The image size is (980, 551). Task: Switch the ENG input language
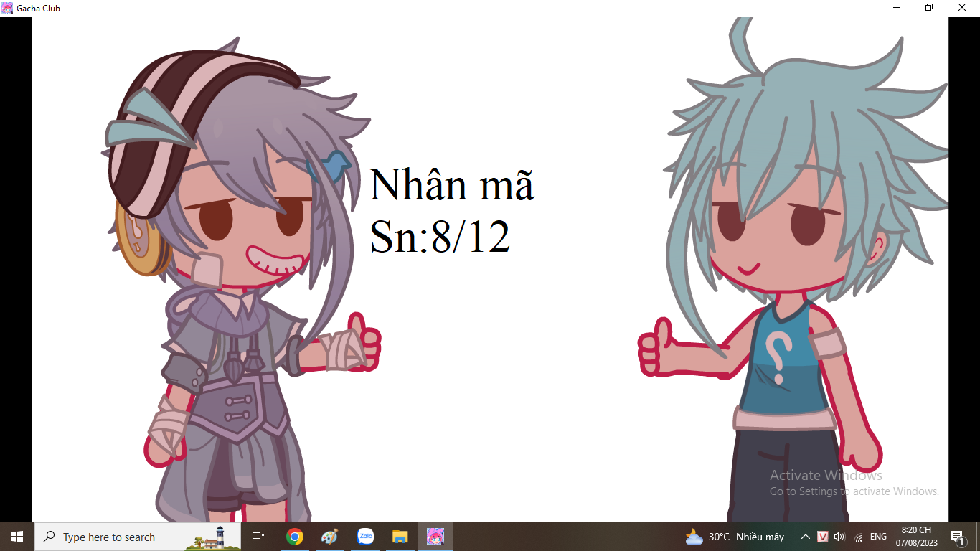(878, 537)
